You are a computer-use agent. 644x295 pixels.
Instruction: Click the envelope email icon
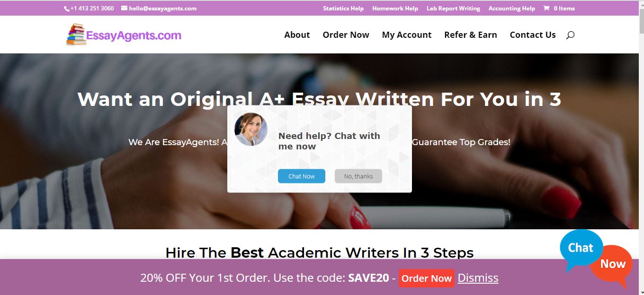124,8
